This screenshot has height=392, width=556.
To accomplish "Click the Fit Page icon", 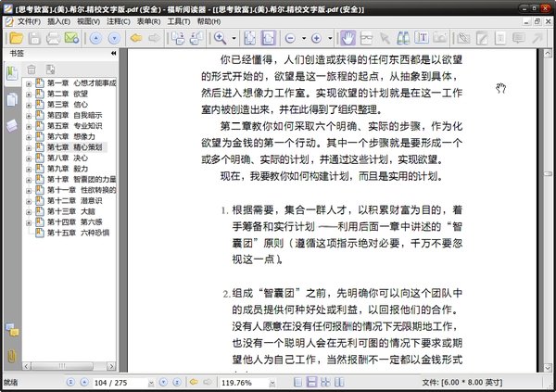I will click(249, 38).
